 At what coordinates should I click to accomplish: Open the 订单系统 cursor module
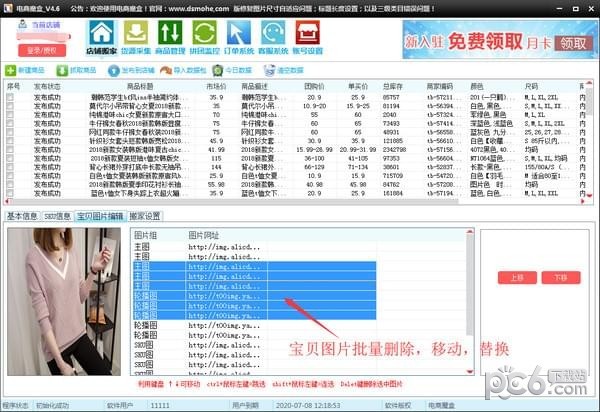239,37
